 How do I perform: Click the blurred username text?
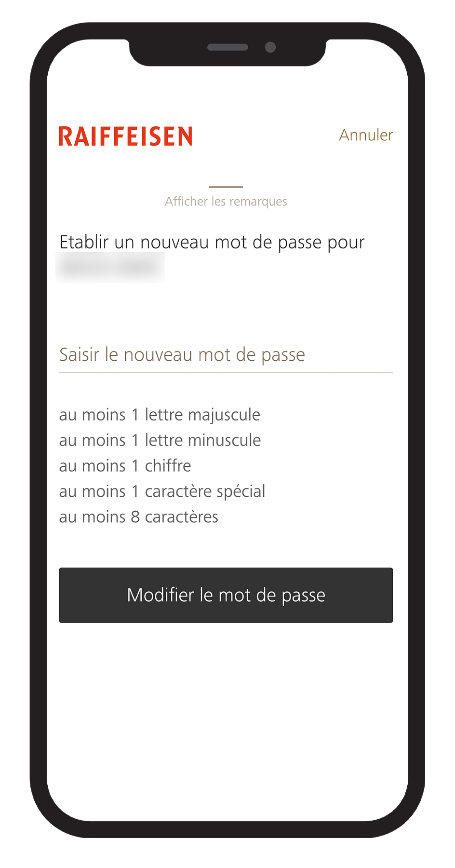pyautogui.click(x=110, y=267)
